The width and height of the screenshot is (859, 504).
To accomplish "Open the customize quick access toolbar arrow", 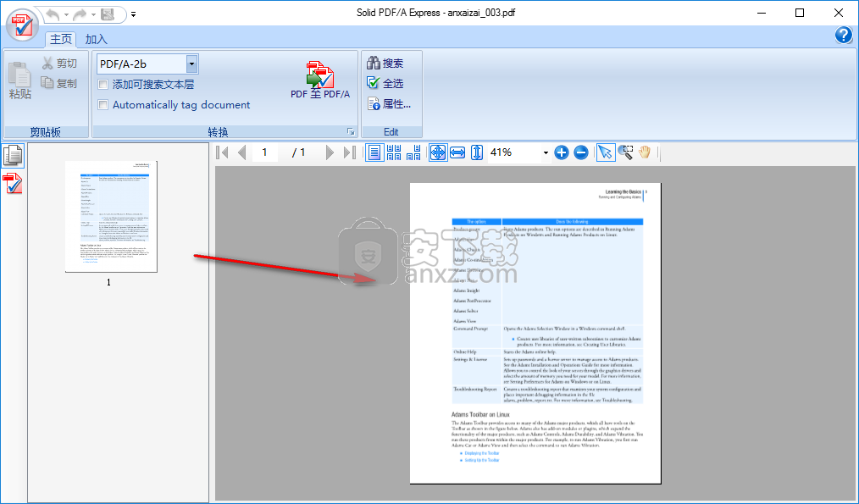I will tap(134, 14).
